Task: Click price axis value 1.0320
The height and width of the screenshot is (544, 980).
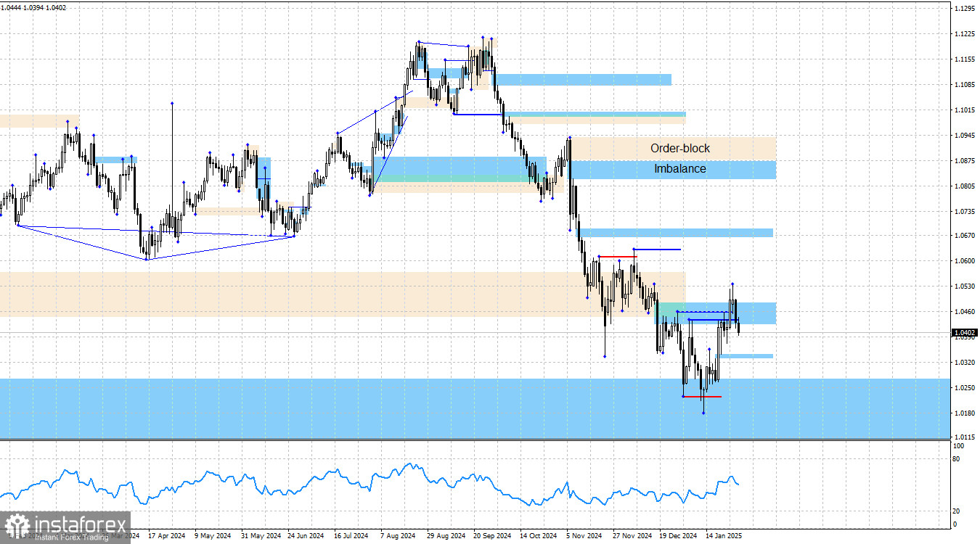Action: 965,362
